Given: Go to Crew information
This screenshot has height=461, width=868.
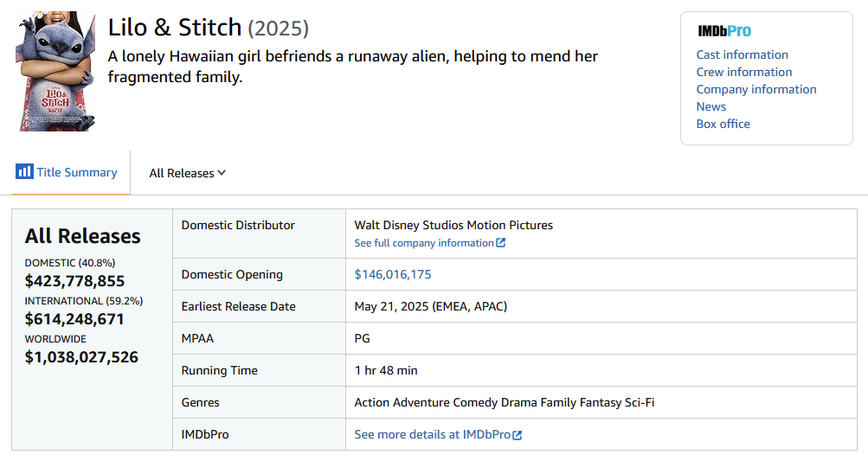Looking at the screenshot, I should (743, 72).
